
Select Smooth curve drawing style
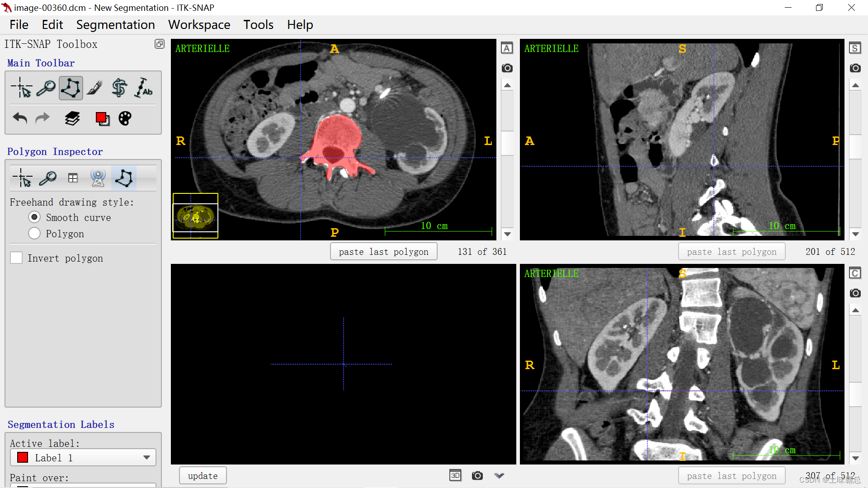[34, 217]
